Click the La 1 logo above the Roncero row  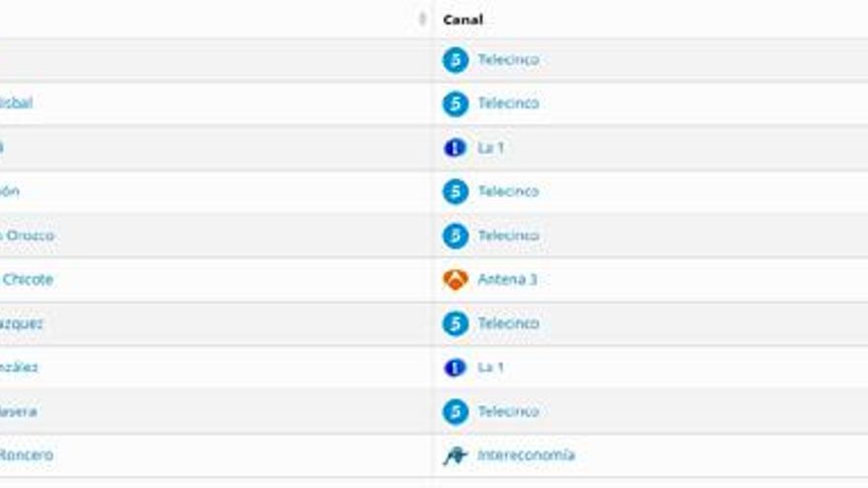[455, 368]
